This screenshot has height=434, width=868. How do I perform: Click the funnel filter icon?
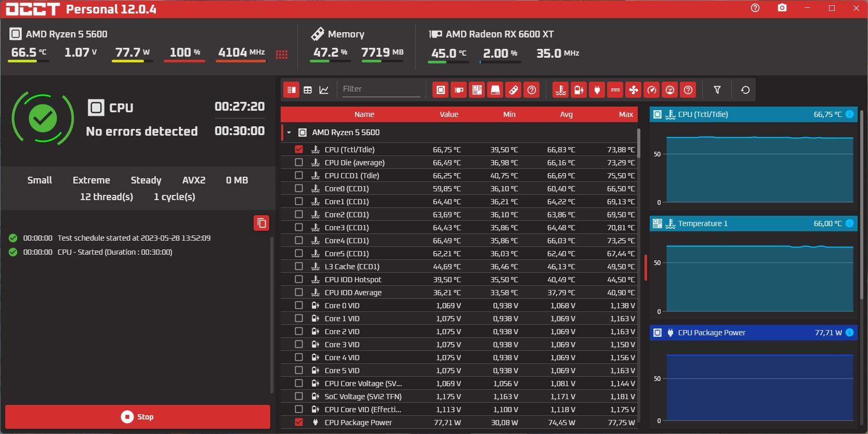click(717, 90)
